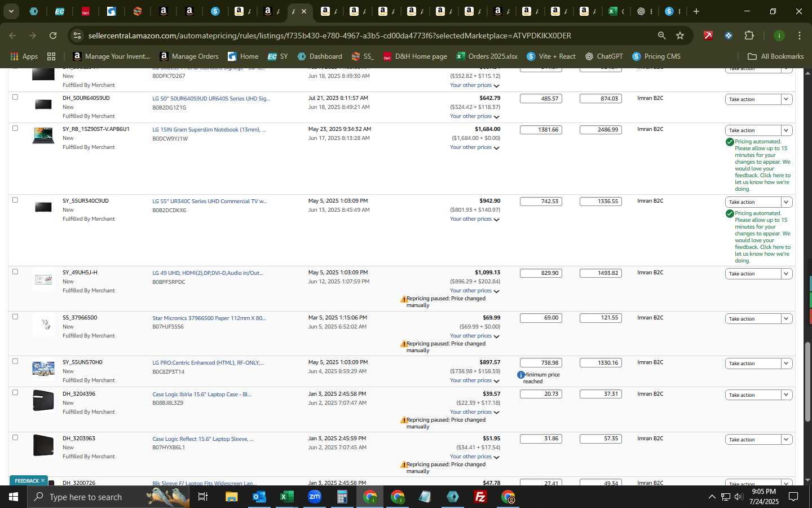
Task: Open Excel from the taskbar
Action: (x=286, y=497)
